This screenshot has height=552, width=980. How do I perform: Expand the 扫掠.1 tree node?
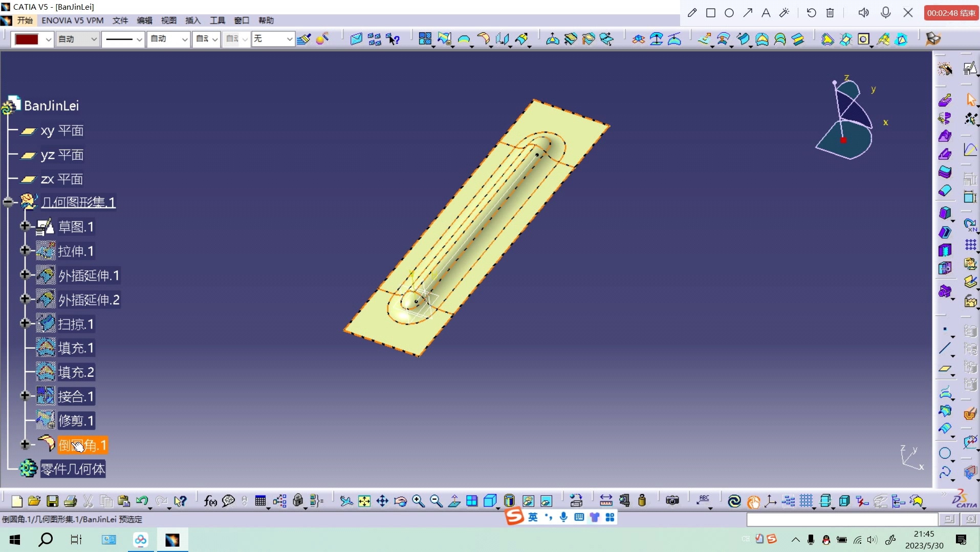tap(25, 323)
